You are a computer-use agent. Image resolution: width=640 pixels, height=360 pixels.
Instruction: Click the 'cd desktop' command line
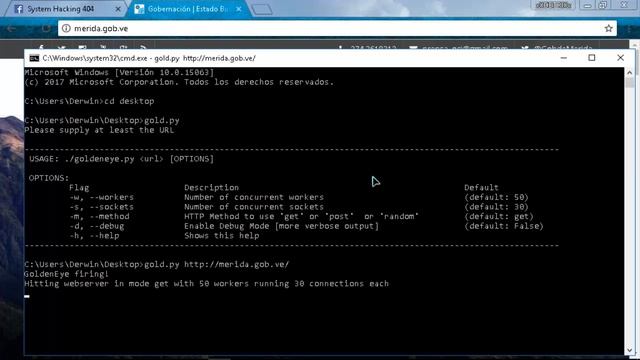[89, 101]
